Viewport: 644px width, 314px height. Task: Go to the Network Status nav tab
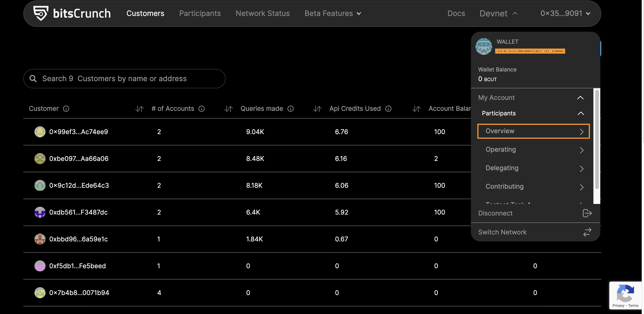(x=263, y=13)
